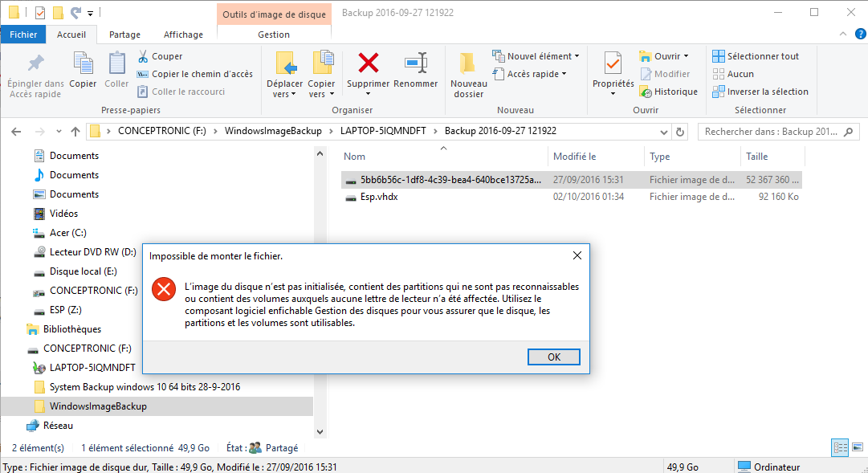Click Inverser la sélection
The height and width of the screenshot is (473, 868).
click(760, 92)
